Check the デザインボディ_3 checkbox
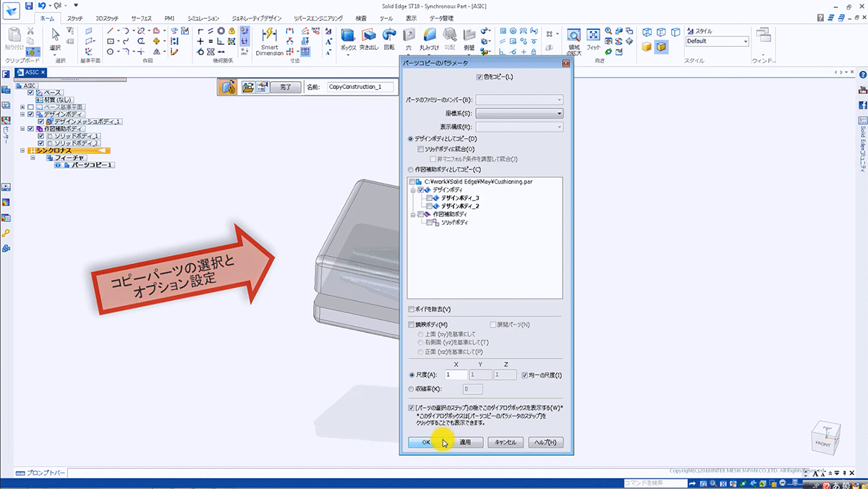 430,197
